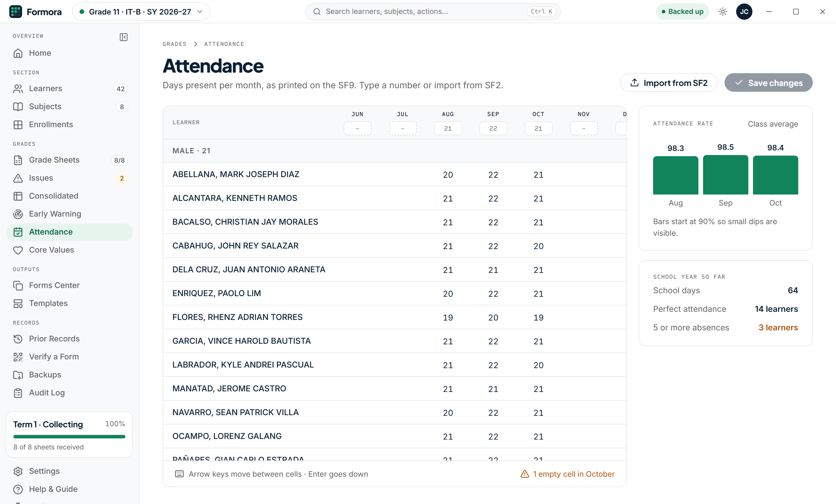The height and width of the screenshot is (504, 836).
Task: Click Save changes button
Action: coord(768,83)
